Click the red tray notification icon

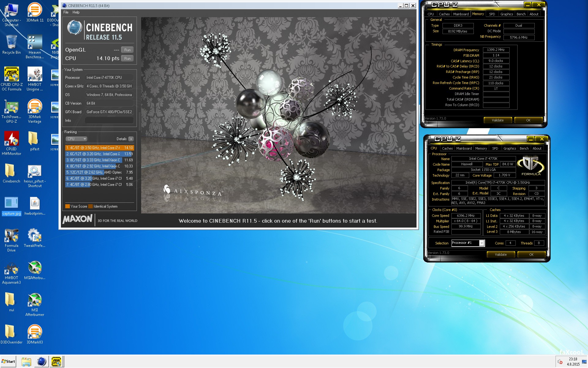click(560, 362)
